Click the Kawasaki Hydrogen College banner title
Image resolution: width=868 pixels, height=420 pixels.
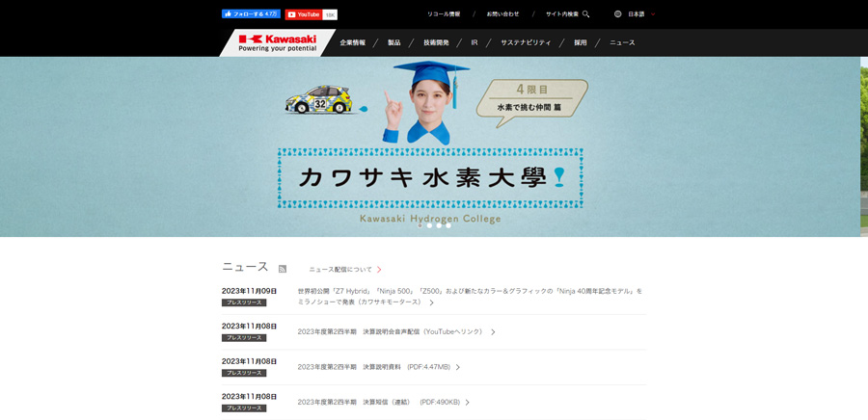[430, 219]
